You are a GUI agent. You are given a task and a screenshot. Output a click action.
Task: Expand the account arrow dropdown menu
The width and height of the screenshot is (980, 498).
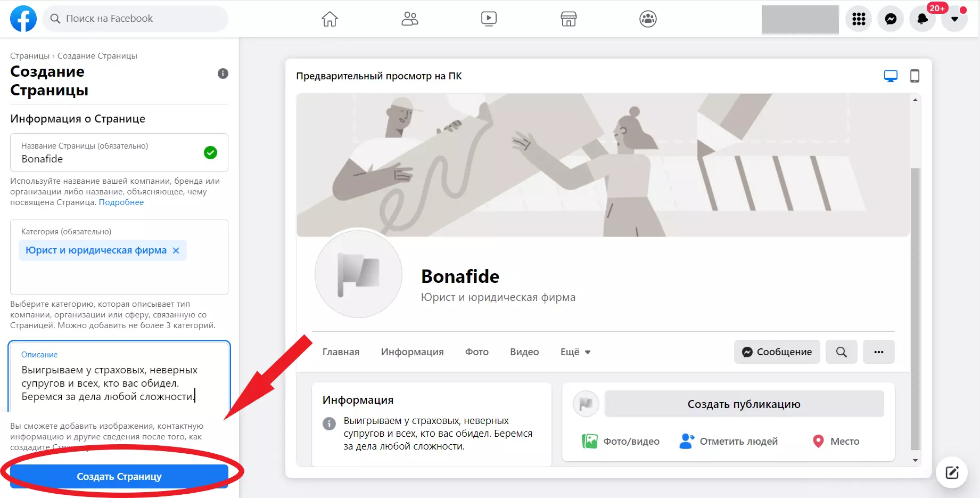tap(954, 19)
